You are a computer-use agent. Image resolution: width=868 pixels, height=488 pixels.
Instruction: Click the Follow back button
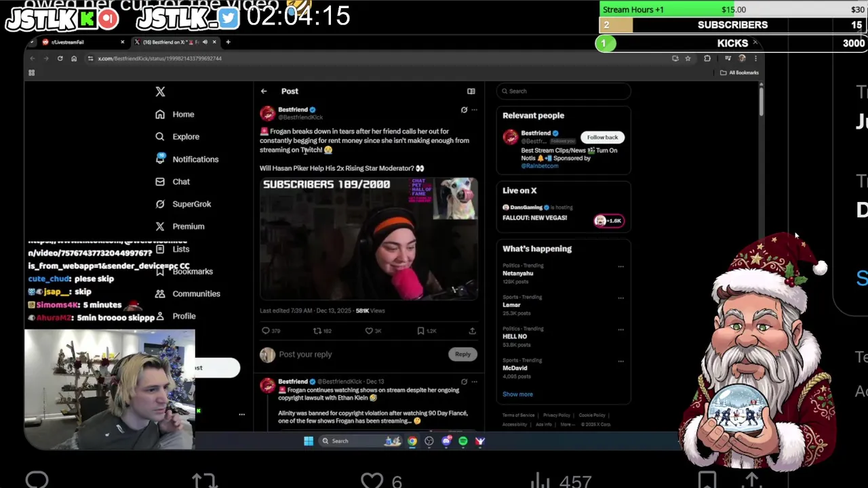tap(602, 138)
